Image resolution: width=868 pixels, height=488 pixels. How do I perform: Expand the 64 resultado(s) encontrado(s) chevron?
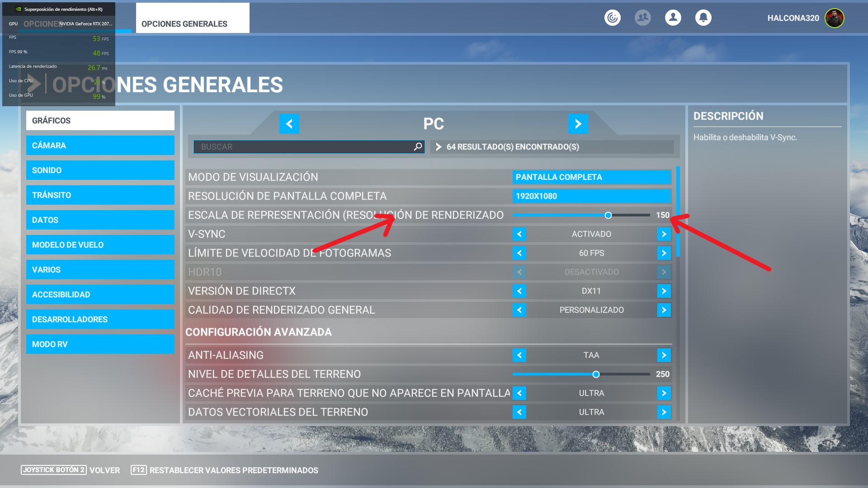pos(438,147)
